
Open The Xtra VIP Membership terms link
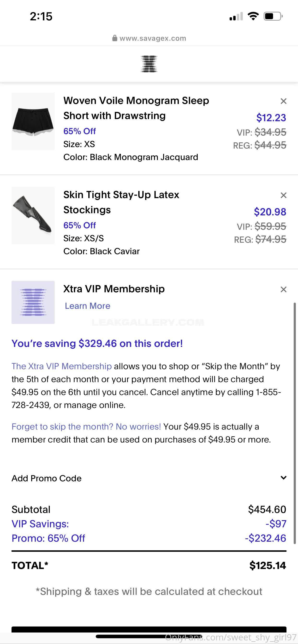[x=62, y=366]
